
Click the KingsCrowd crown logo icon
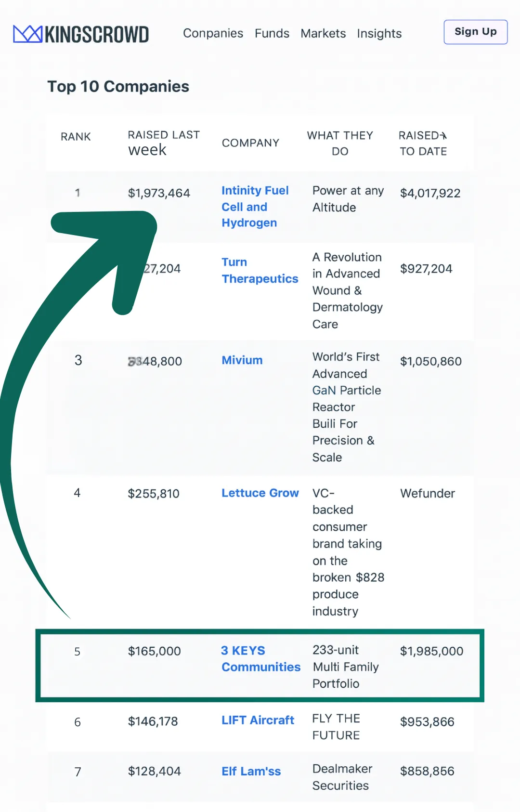coord(27,34)
